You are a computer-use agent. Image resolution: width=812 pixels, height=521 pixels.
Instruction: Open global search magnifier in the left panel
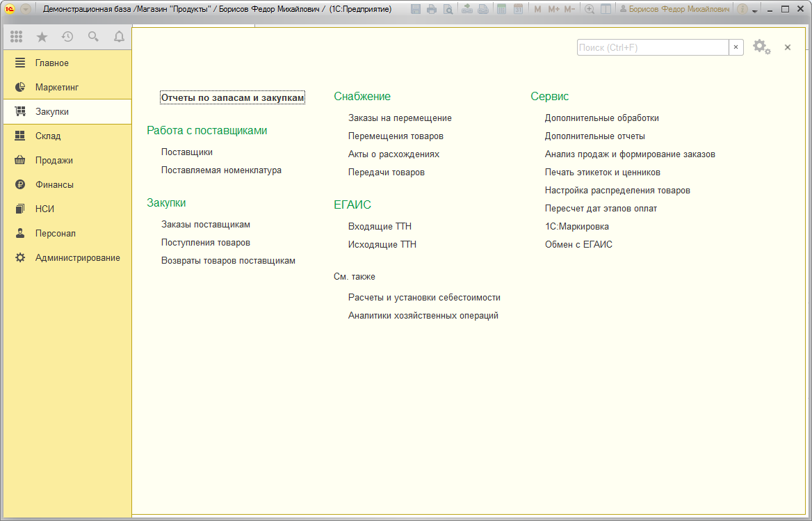[93, 36]
